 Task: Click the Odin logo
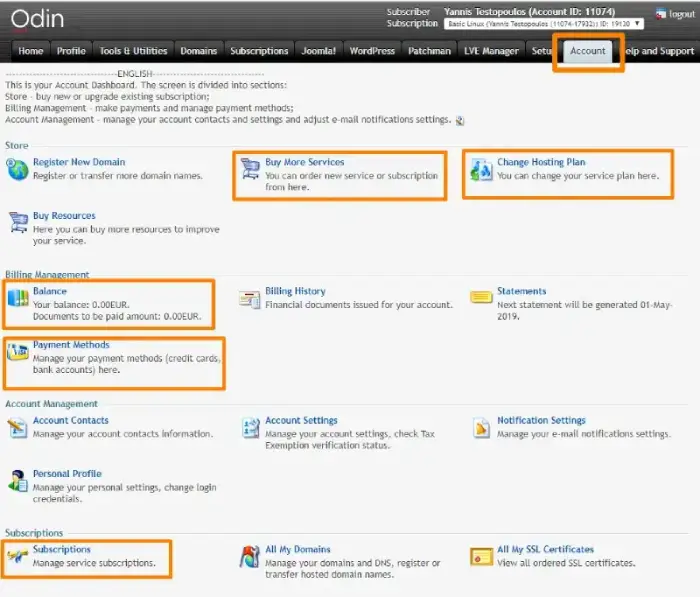pyautogui.click(x=38, y=20)
